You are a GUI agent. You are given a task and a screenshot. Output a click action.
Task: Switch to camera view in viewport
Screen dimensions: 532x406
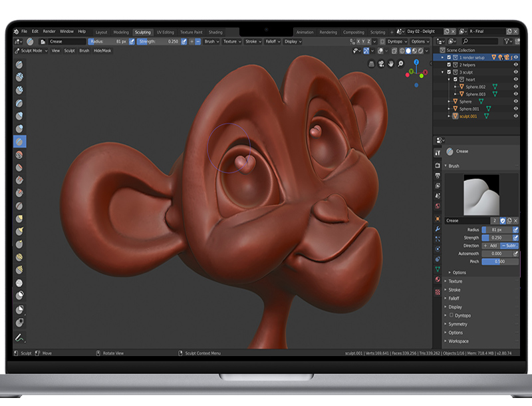(381, 64)
